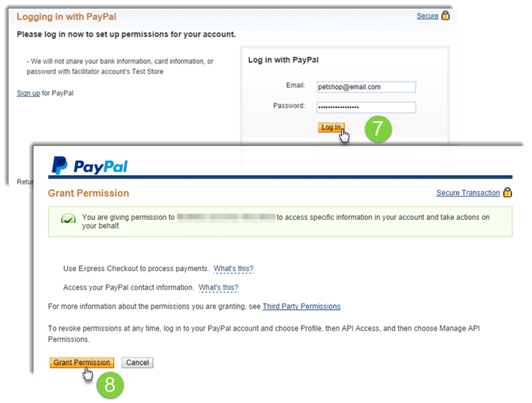Click the Secure padlock icon at top
The image size is (532, 403).
pyautogui.click(x=445, y=16)
